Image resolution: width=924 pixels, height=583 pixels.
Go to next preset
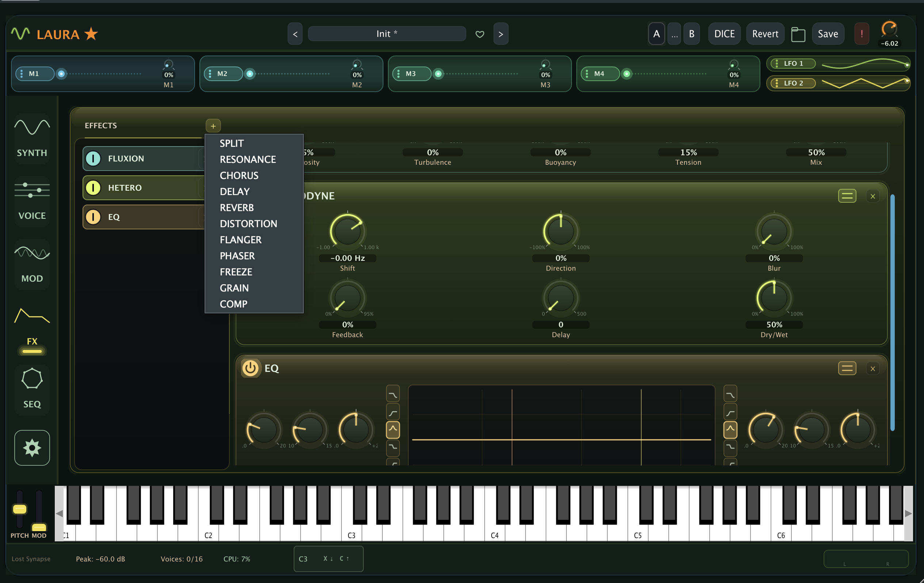pos(500,34)
